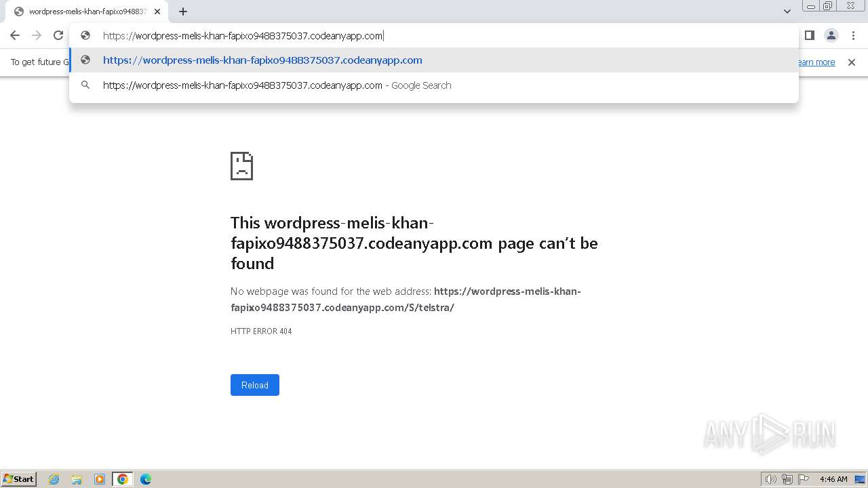Open the Chrome profile avatar menu
Viewport: 868px width, 488px height.
[x=831, y=35]
